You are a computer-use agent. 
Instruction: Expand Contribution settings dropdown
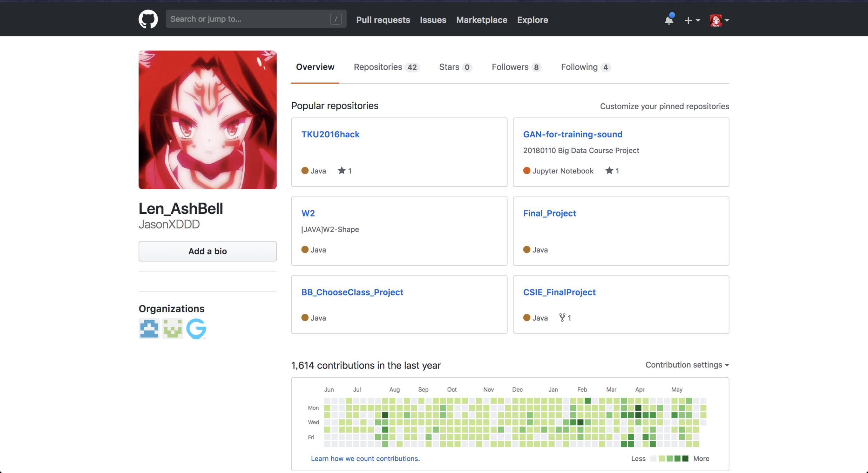(687, 365)
